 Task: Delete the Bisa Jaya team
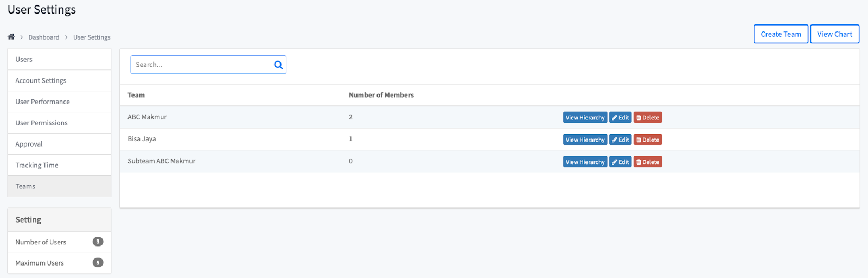click(648, 140)
